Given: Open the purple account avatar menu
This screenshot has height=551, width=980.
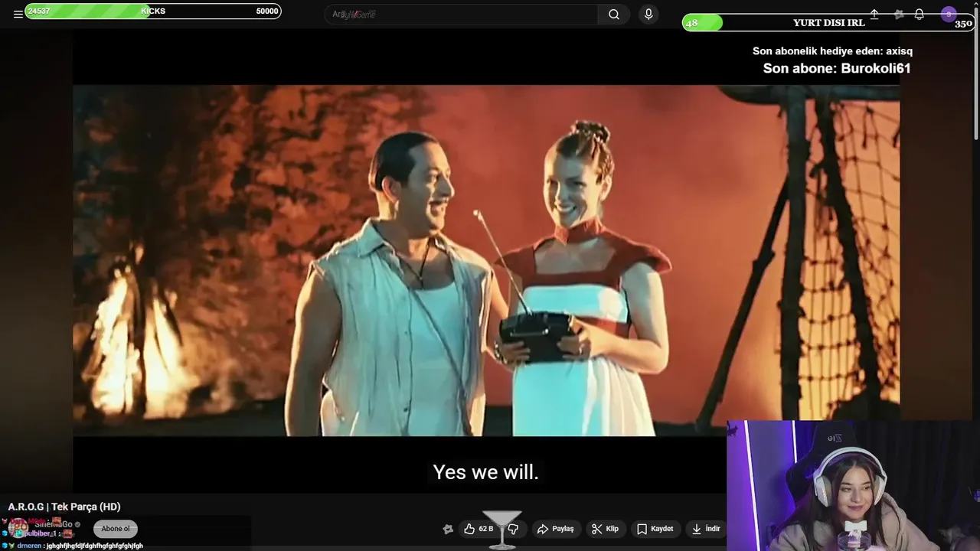Looking at the screenshot, I should 949,15.
